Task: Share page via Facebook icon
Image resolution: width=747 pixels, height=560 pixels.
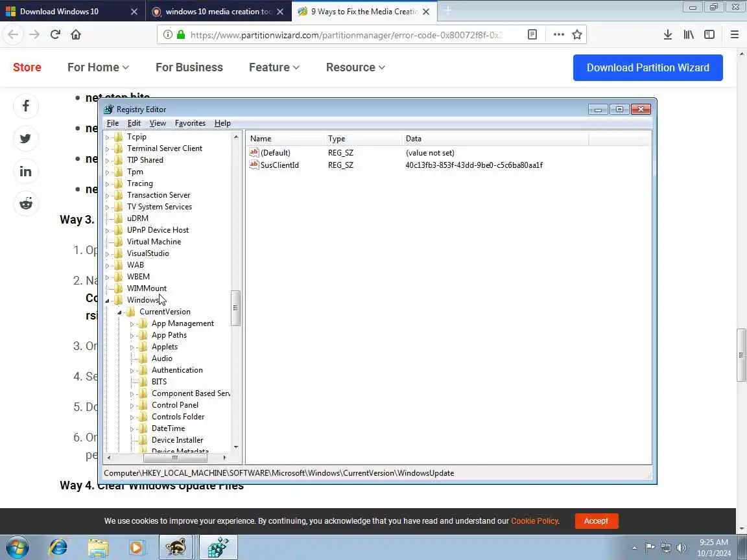Action: (x=26, y=106)
